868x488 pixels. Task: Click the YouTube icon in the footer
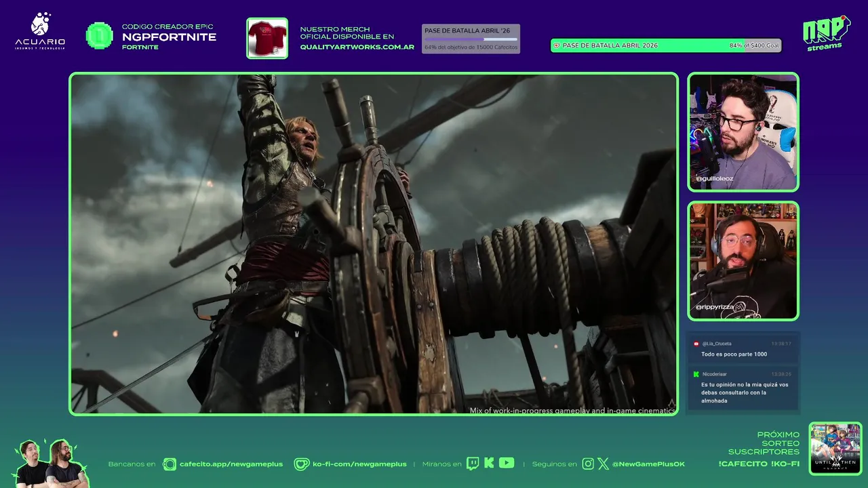(x=507, y=463)
